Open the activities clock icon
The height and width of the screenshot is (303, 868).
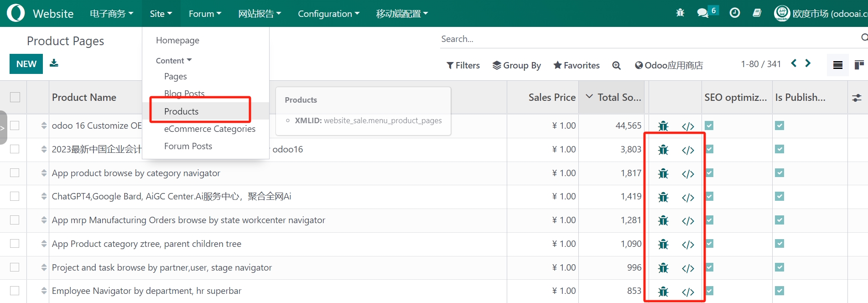tap(735, 13)
